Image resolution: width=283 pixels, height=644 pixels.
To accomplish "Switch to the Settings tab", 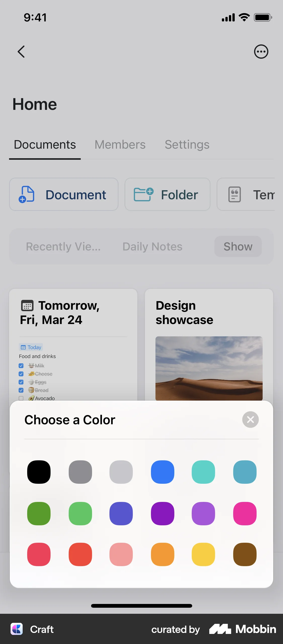I will pyautogui.click(x=187, y=144).
